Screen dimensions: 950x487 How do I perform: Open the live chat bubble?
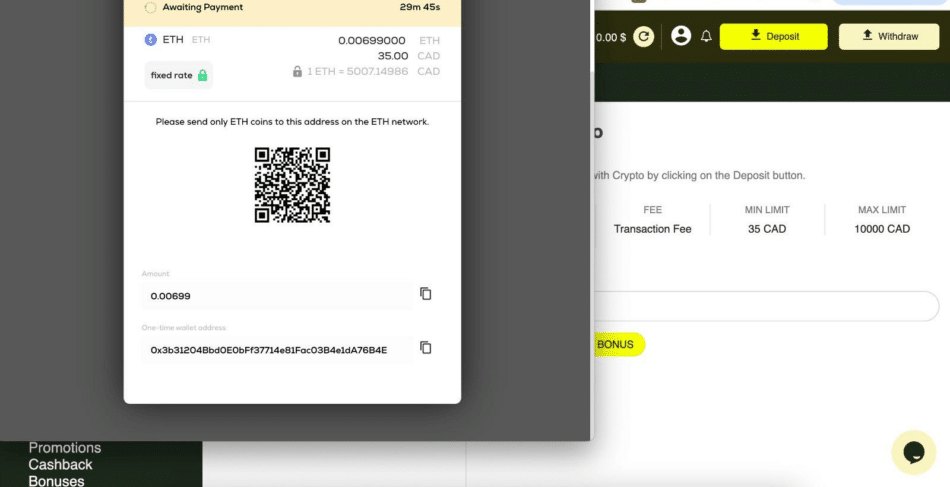[914, 452]
